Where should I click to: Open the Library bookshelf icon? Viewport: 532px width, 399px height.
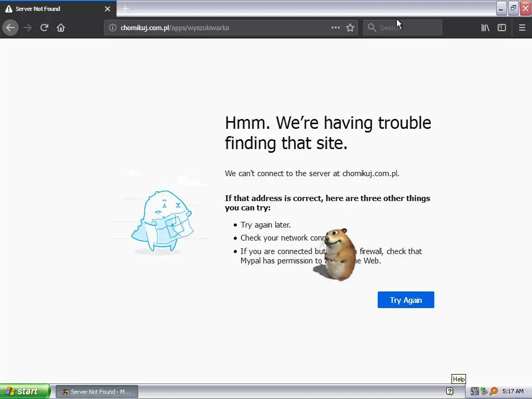[x=485, y=28]
